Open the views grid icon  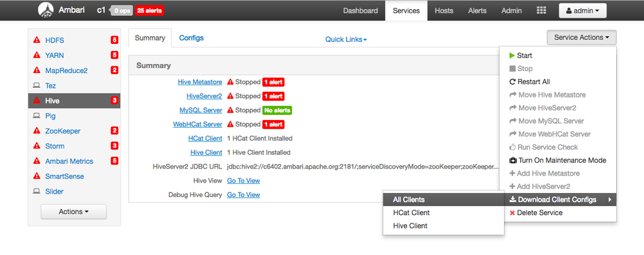point(541,10)
